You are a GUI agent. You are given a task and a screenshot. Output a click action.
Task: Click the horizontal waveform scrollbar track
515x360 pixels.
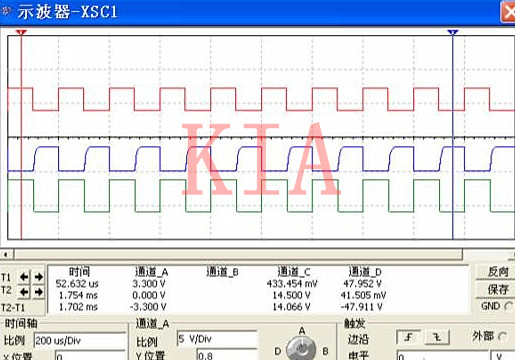pyautogui.click(x=238, y=255)
